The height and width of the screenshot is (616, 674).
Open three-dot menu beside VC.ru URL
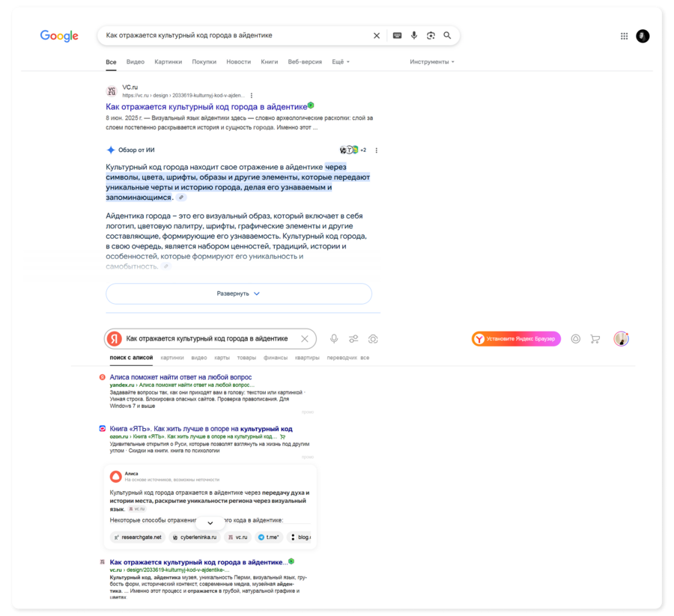coord(252,95)
